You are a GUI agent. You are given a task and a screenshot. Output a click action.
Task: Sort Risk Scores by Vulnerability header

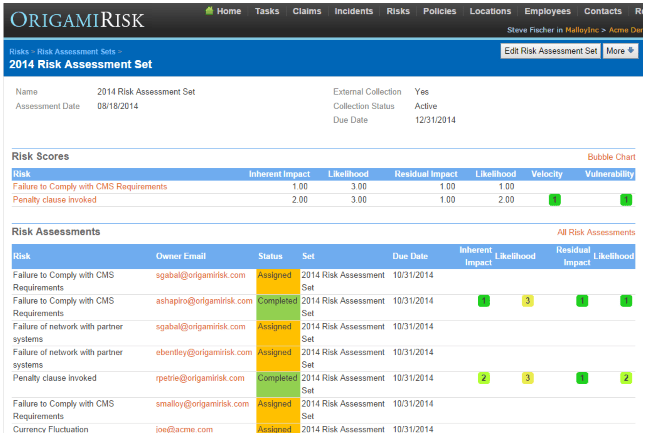(x=609, y=174)
